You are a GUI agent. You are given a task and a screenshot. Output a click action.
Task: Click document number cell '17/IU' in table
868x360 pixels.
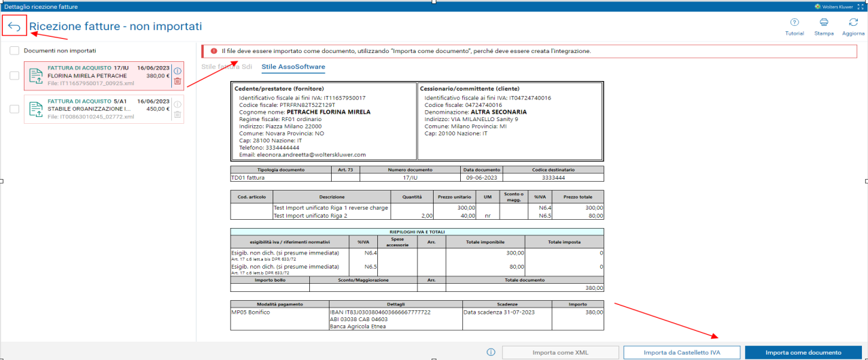(x=410, y=178)
